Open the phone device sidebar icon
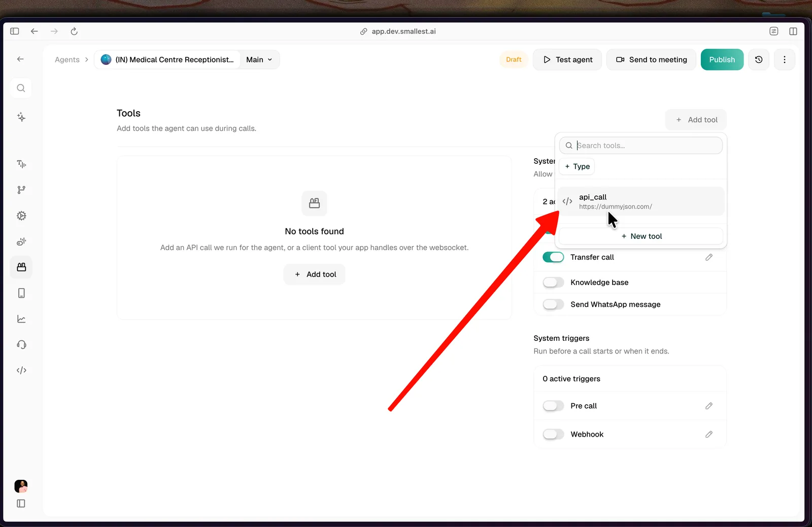Viewport: 812px width, 527px height. (21, 293)
